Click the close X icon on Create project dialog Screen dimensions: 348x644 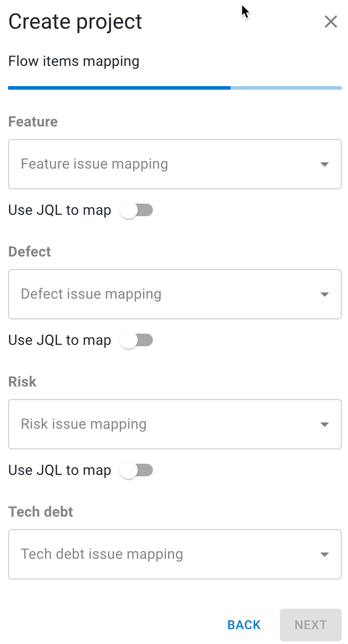(331, 21)
